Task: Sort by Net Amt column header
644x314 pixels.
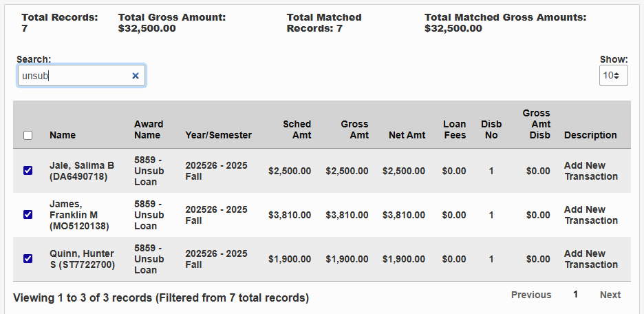Action: [407, 136]
